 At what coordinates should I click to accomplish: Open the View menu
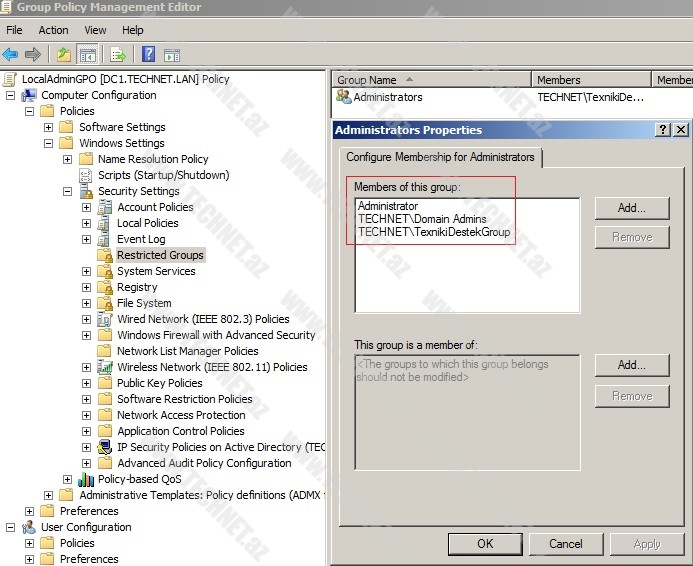[x=95, y=30]
